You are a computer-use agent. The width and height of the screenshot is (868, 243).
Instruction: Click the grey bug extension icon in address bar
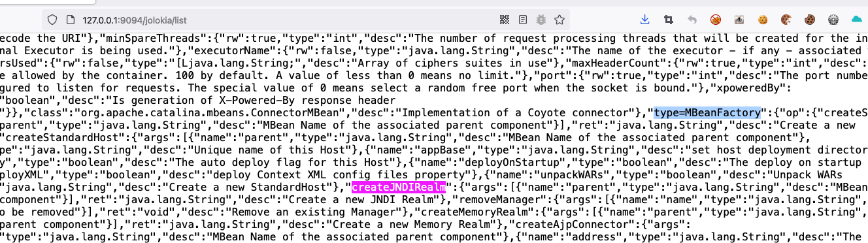tap(541, 20)
